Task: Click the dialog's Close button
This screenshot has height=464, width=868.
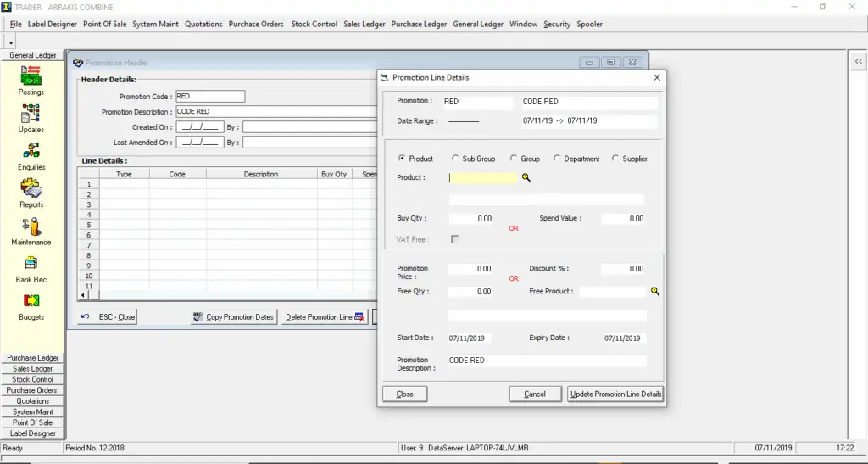Action: click(x=404, y=394)
